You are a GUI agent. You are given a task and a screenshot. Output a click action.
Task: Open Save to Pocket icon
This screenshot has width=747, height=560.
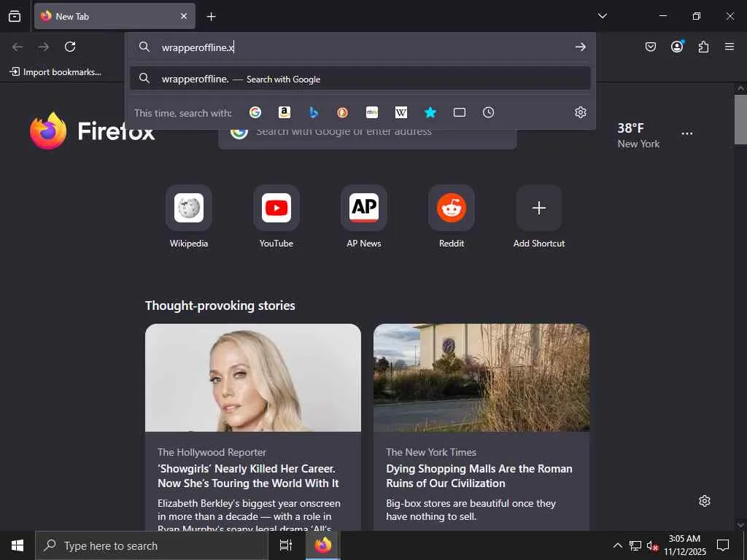650,47
